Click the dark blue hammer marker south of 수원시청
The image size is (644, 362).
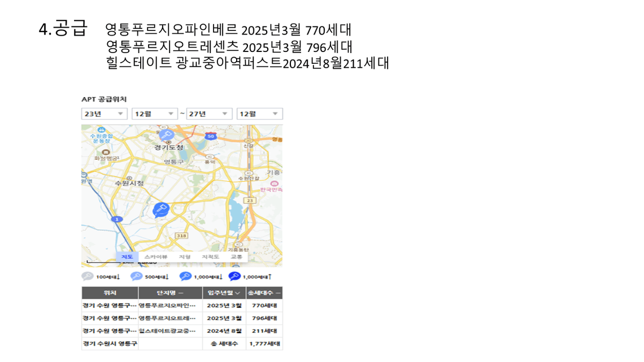tap(160, 210)
